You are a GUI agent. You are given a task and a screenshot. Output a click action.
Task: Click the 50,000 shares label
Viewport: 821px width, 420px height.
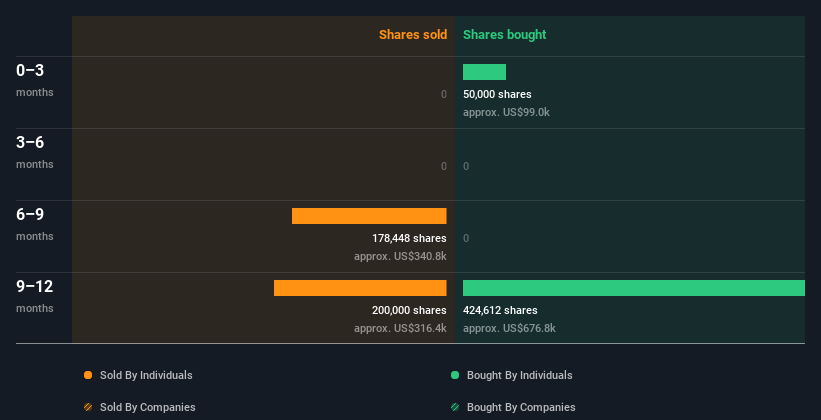click(497, 94)
